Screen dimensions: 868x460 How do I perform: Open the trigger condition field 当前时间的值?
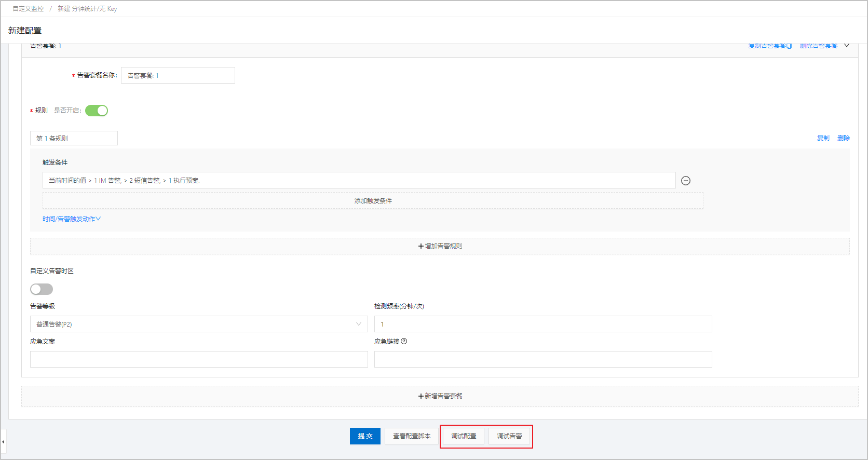(359, 180)
